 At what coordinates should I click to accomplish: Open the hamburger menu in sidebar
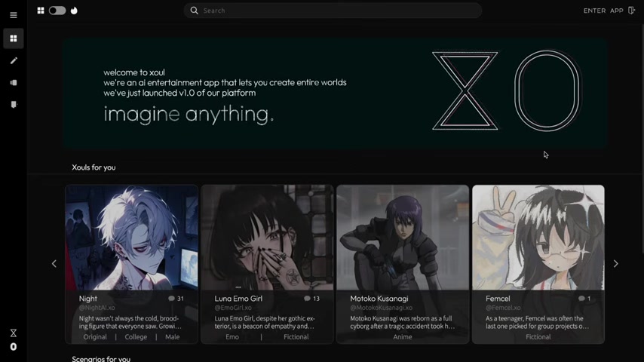coord(13,15)
